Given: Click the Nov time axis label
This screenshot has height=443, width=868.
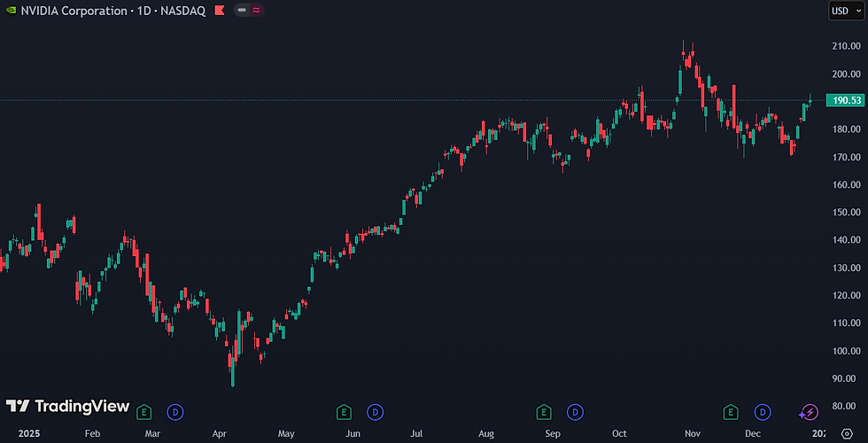Looking at the screenshot, I should (x=692, y=433).
